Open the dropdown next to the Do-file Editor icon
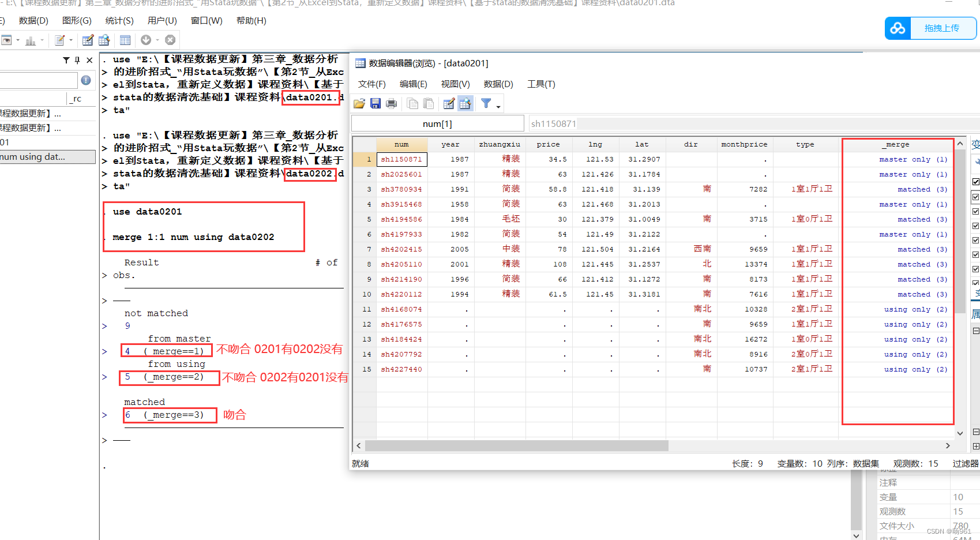The image size is (980, 540). [70, 40]
